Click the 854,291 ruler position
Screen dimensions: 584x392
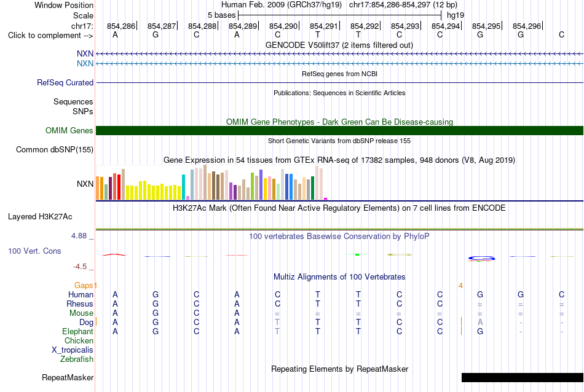coord(324,26)
